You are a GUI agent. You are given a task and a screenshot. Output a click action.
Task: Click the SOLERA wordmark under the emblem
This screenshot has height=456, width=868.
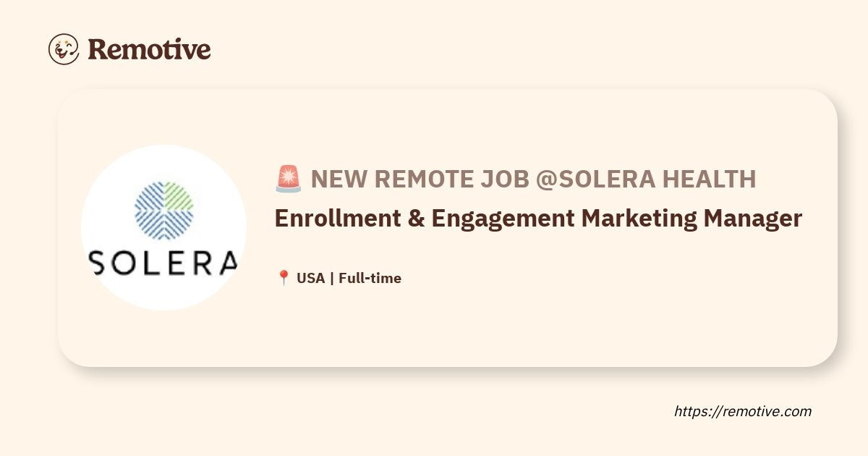coord(163,262)
